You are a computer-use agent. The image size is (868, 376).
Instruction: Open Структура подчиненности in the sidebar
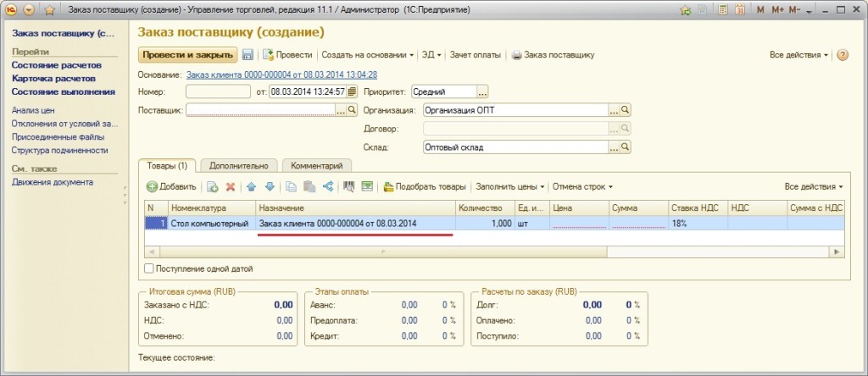coord(60,150)
